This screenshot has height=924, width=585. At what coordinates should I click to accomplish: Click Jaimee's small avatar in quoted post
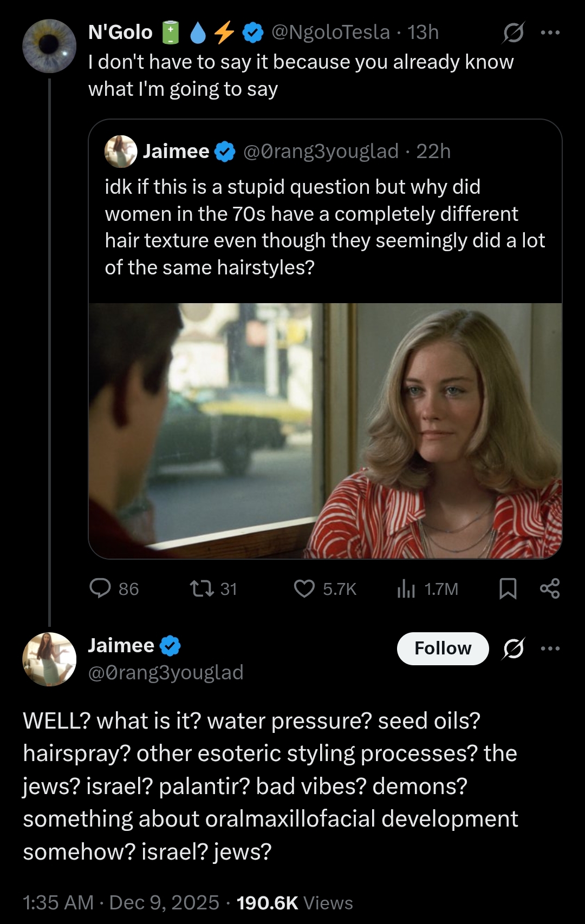(x=120, y=151)
